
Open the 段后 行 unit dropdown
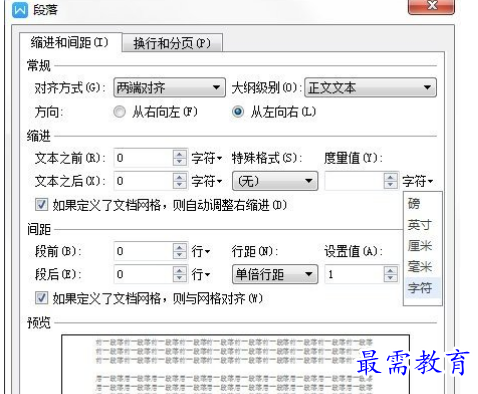[201, 275]
